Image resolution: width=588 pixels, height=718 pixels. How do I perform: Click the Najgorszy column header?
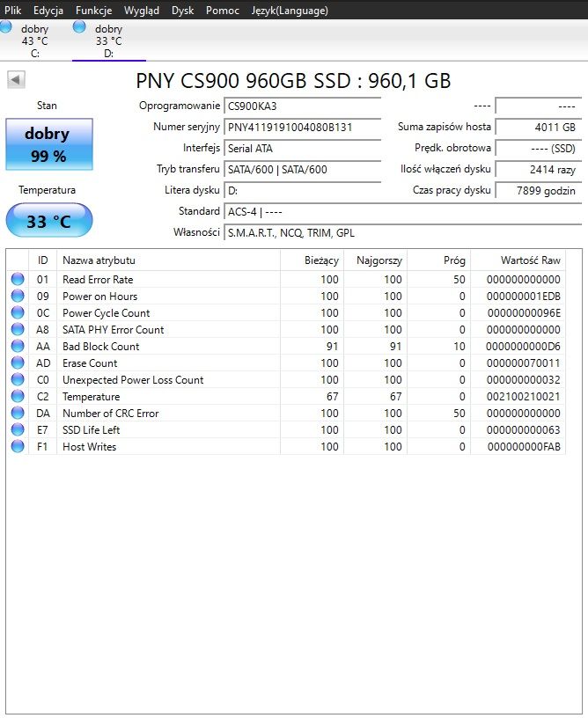click(375, 260)
